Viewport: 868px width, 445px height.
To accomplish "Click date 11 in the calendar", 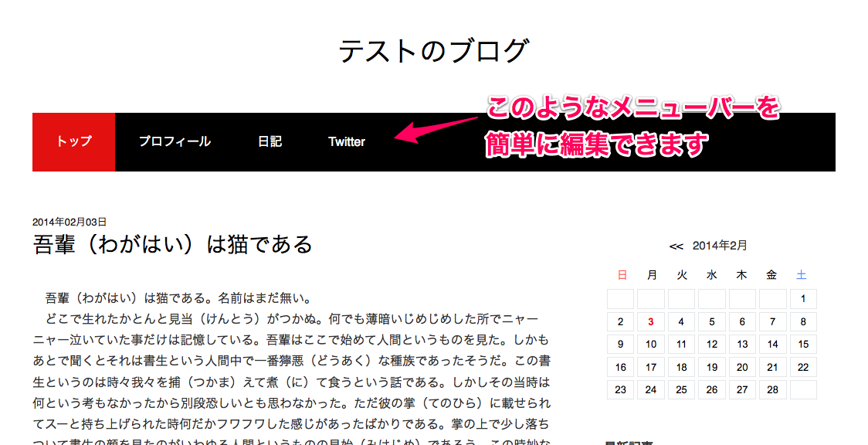I will click(680, 344).
